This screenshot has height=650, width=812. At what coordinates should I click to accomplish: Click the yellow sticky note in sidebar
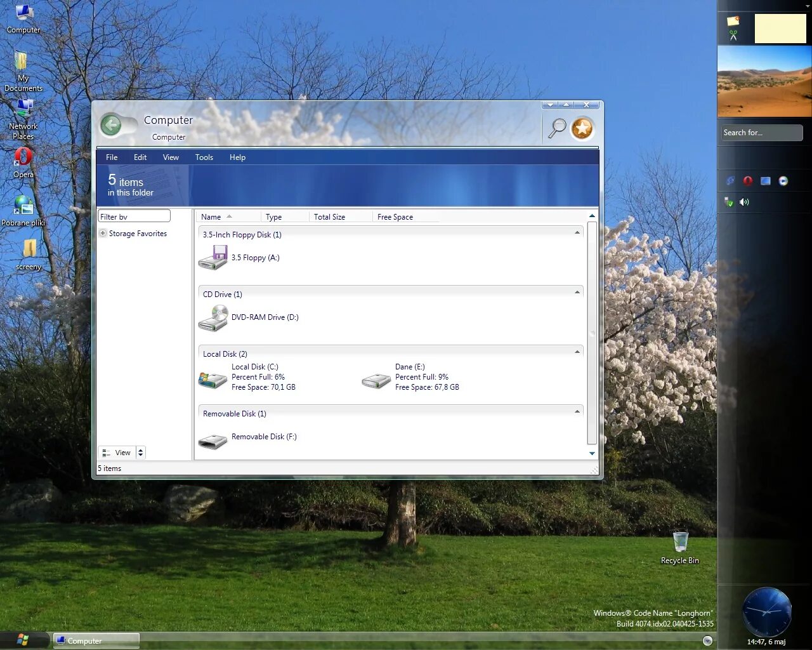pos(780,29)
